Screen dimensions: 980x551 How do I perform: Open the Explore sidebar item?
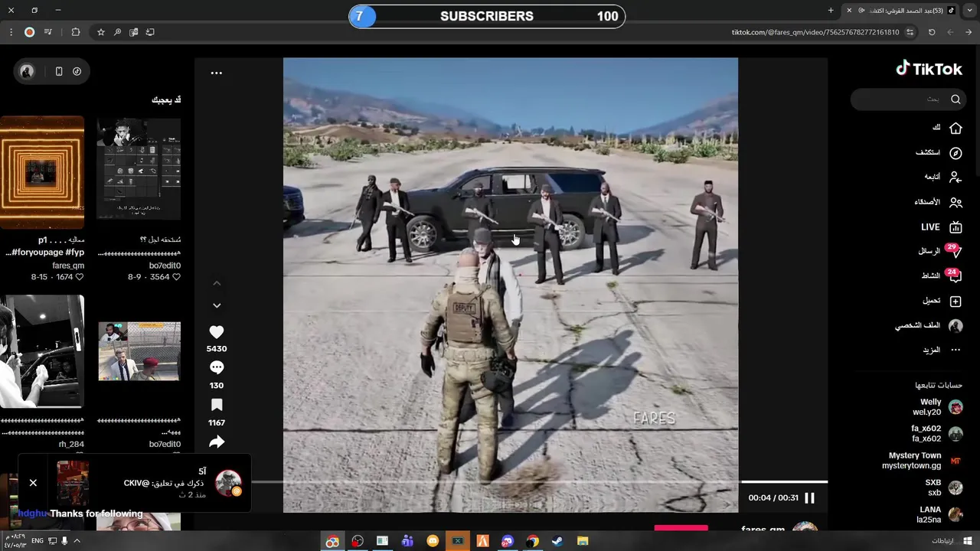click(x=939, y=153)
